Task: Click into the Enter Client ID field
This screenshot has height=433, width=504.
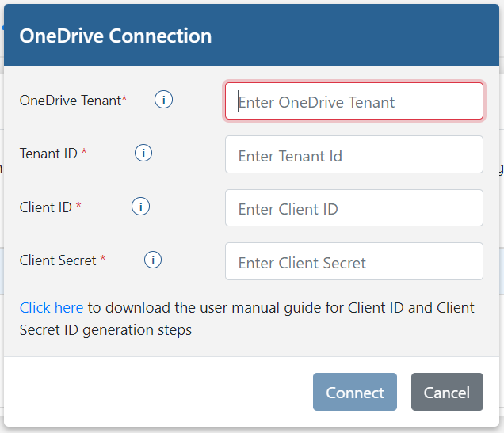Action: (354, 208)
